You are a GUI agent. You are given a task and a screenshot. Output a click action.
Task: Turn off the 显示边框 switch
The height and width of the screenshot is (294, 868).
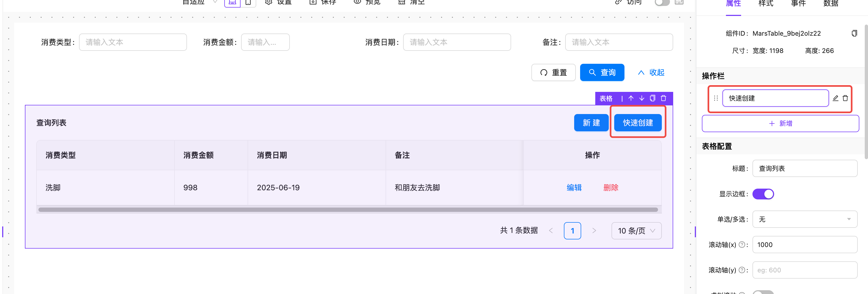(x=763, y=194)
